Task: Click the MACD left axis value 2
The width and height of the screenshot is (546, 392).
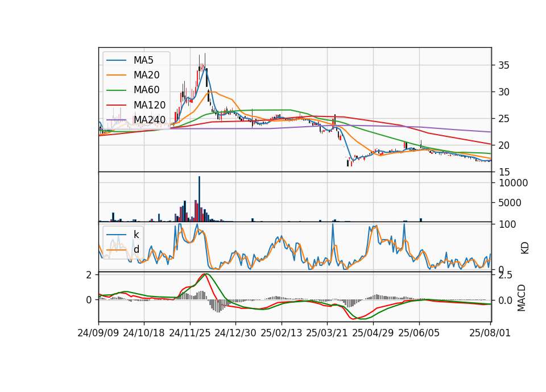Action: tap(89, 275)
